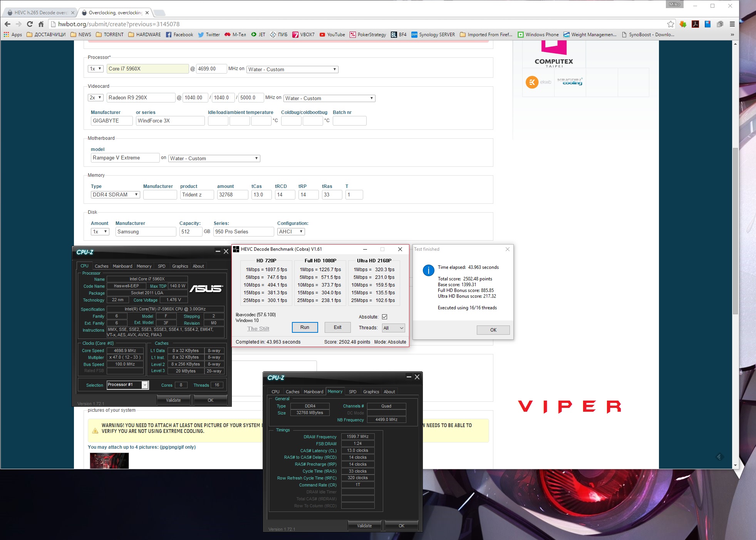Open the Twitter bookmark
756x540 pixels.
click(x=209, y=35)
